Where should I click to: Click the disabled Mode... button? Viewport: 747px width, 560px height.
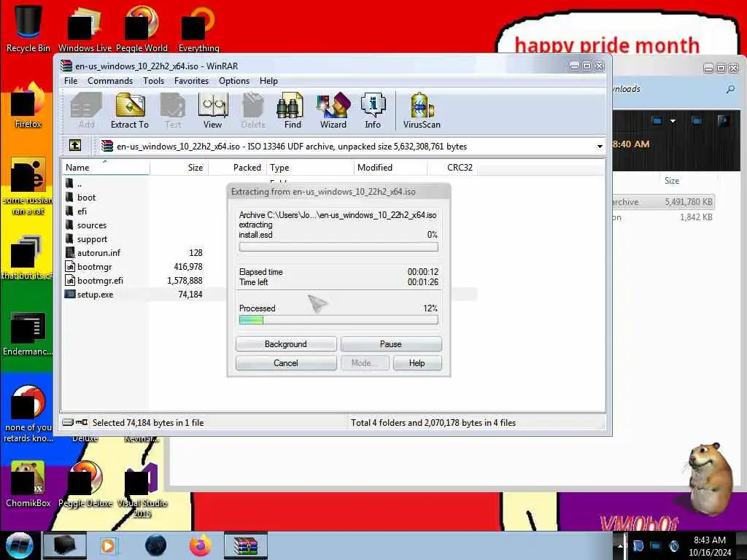point(365,363)
